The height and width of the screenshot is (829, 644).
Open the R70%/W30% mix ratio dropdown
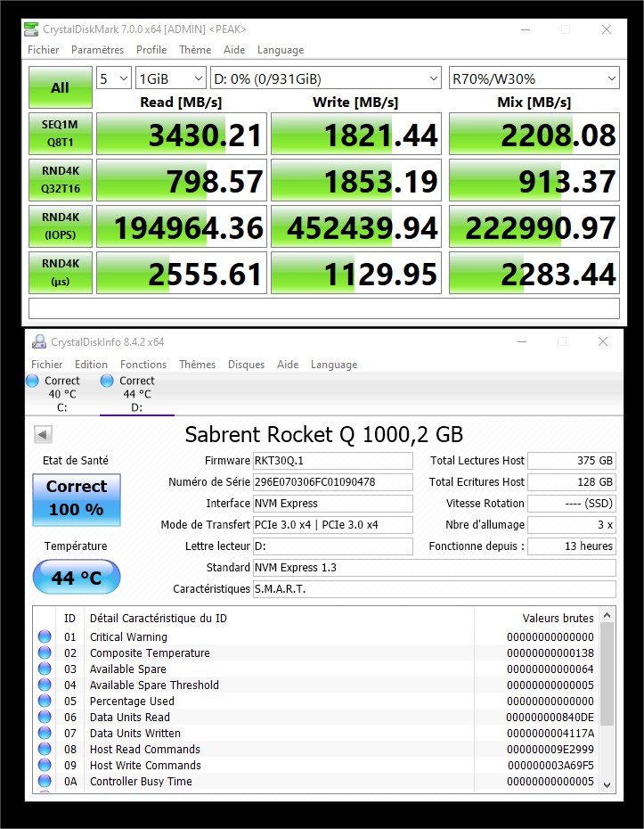point(534,78)
